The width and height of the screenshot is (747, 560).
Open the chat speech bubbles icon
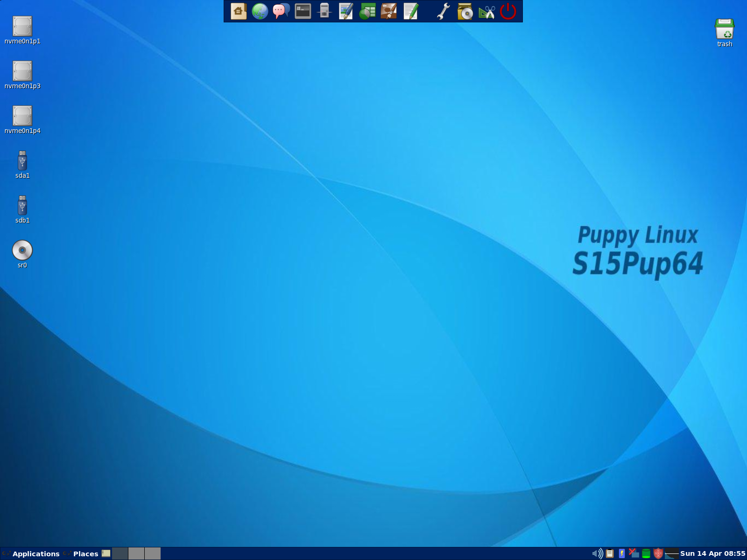coord(281,11)
